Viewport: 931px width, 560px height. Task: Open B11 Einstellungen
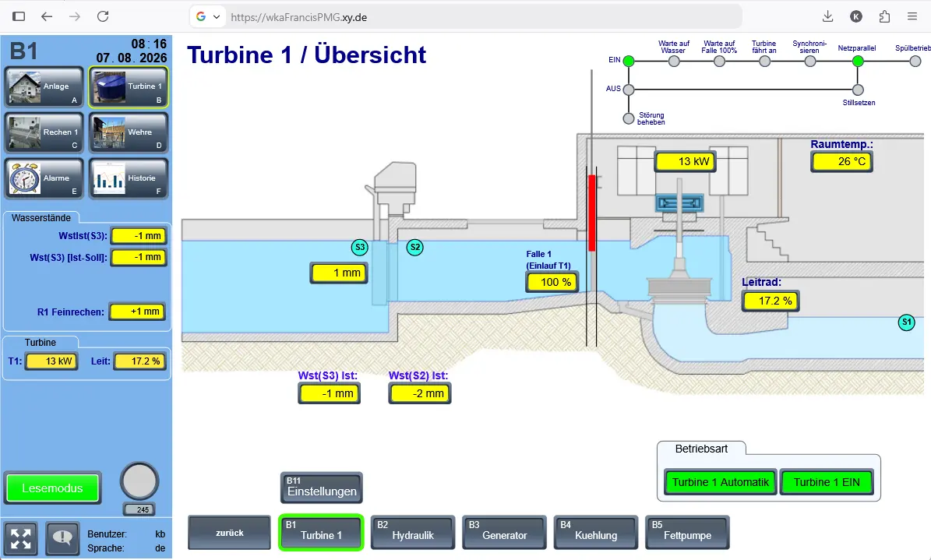point(321,488)
